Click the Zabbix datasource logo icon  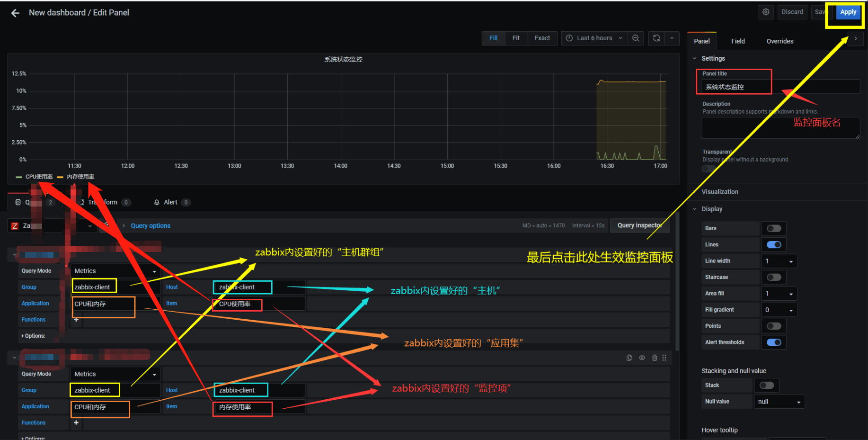pos(15,226)
